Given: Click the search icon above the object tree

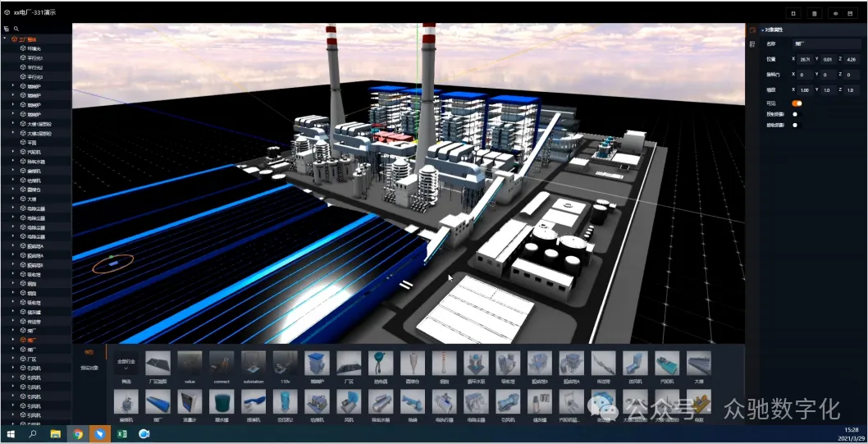Looking at the screenshot, I should [x=16, y=29].
